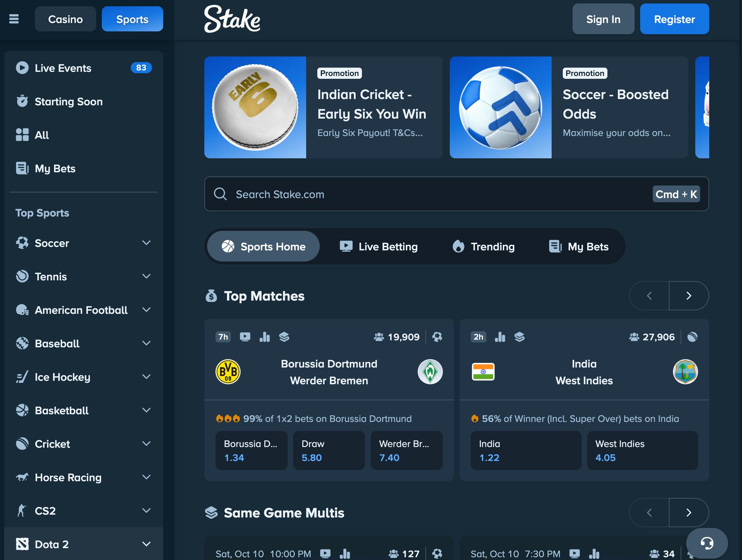Click the Ice Hockey stick icon
The height and width of the screenshot is (560, 742).
[x=22, y=377]
